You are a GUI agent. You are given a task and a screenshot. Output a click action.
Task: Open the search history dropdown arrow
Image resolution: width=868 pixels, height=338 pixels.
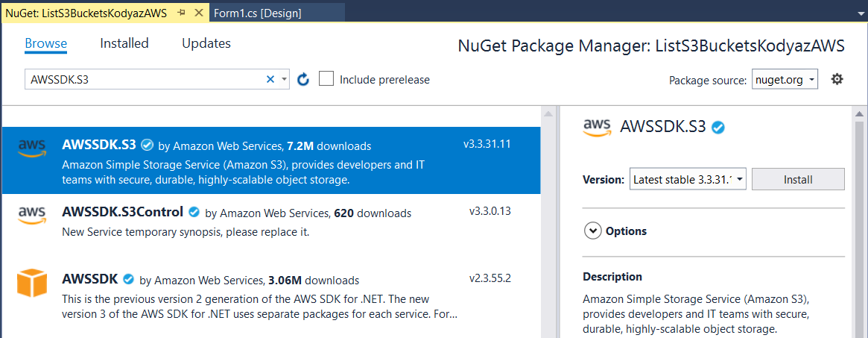click(284, 80)
